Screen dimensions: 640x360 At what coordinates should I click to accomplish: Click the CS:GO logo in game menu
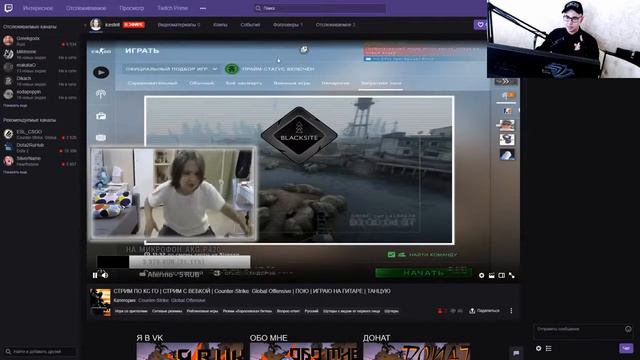[101, 51]
